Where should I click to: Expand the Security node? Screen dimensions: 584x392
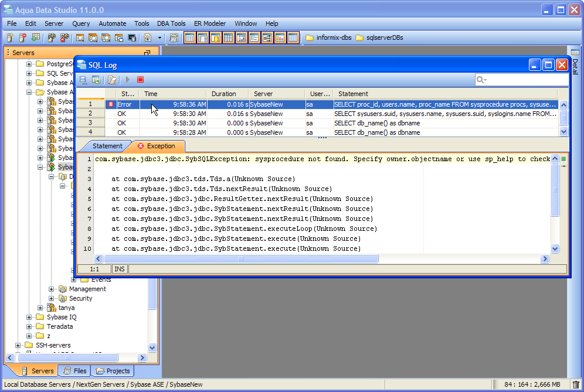click(x=52, y=298)
